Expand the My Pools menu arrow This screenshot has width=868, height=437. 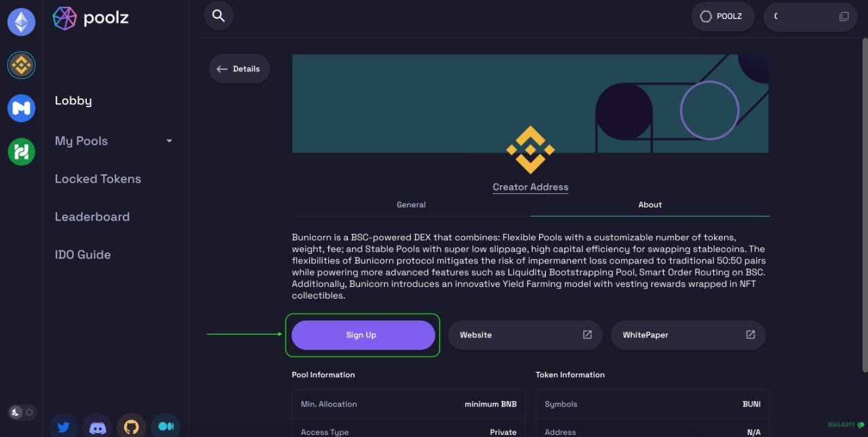[170, 141]
